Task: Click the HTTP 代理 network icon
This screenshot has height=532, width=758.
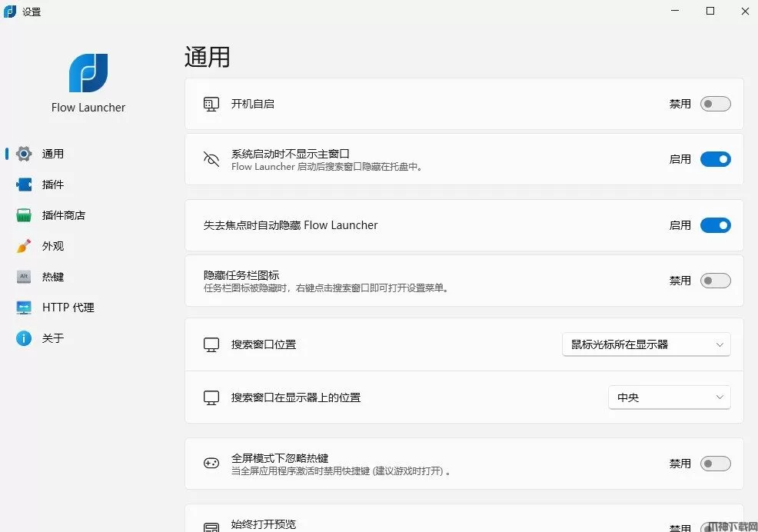Action: coord(24,308)
